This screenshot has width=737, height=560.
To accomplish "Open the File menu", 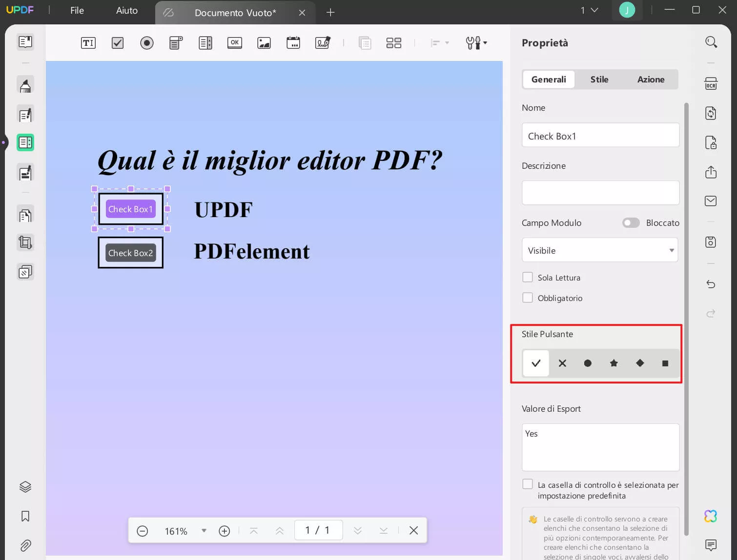I will pyautogui.click(x=77, y=10).
